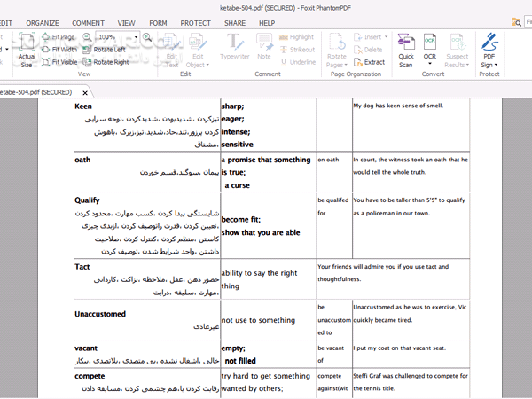Click the zoom in magnifier icon
Viewport: 532px width, 399px height.
pos(146,37)
